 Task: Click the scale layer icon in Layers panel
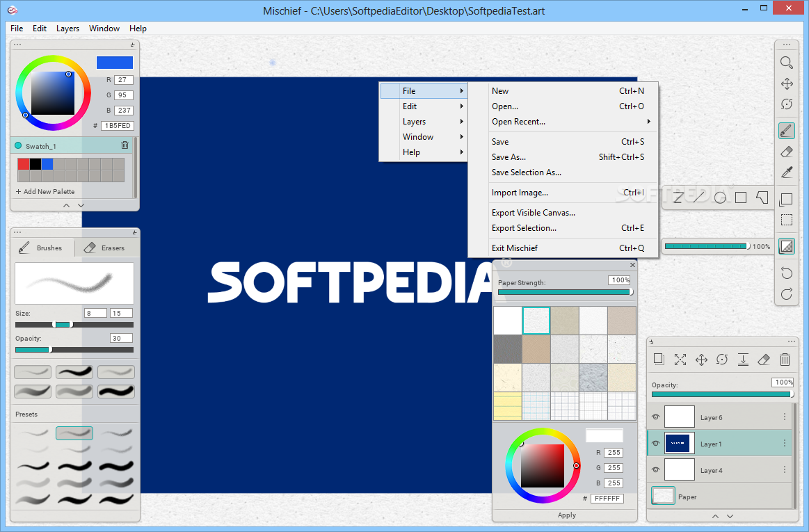680,360
